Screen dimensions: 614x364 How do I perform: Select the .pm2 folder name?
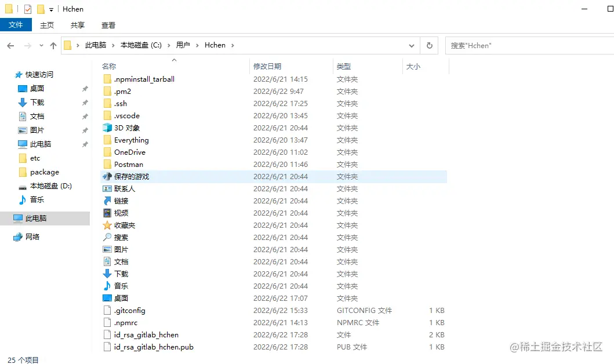[122, 91]
